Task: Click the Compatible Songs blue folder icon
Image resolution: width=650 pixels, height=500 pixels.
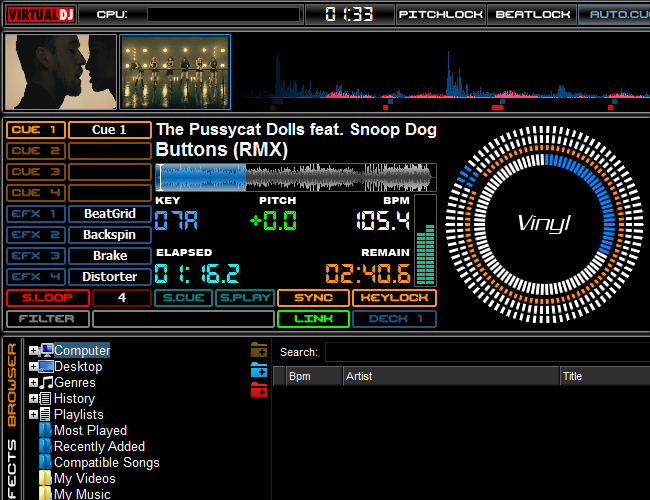Action: [x=46, y=462]
